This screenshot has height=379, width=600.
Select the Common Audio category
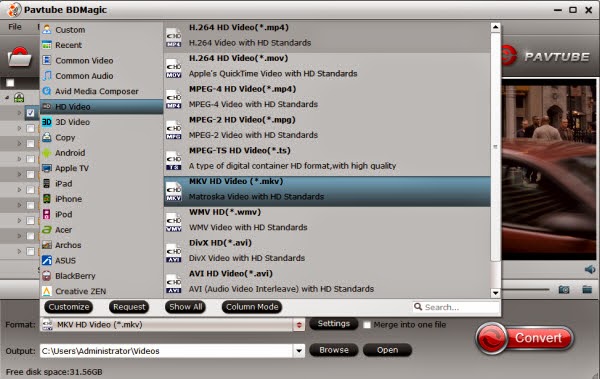(101, 76)
